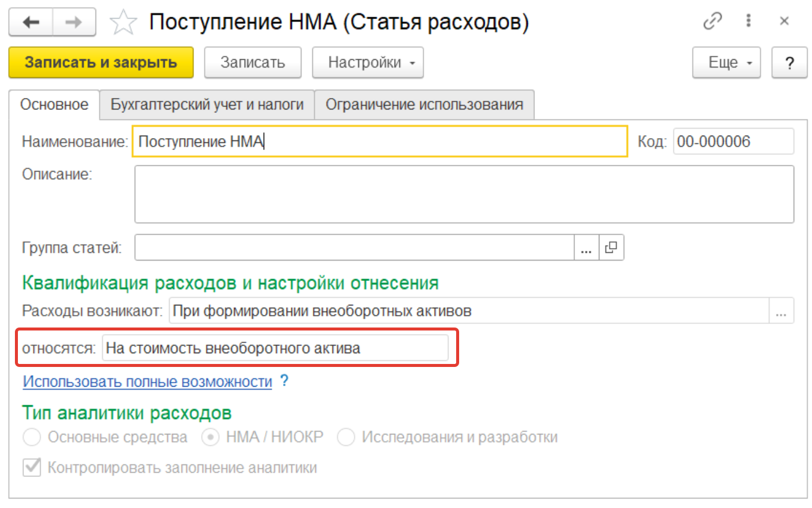The image size is (812, 508).
Task: Open selection list for Расходы возникают
Action: tap(782, 311)
